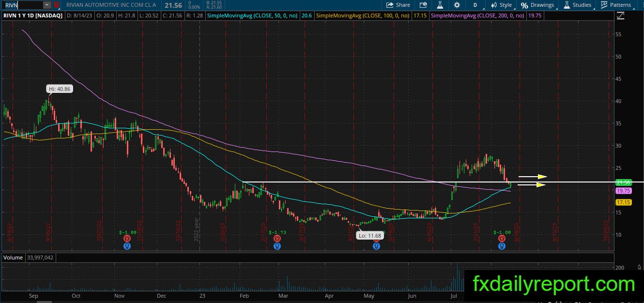
Task: Click the late-February earnings phone icon
Action: pyautogui.click(x=277, y=239)
